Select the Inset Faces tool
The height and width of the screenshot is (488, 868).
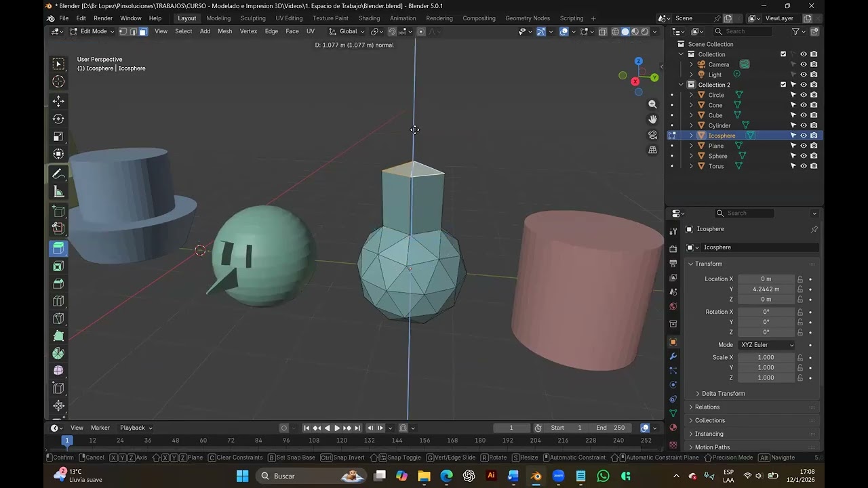[58, 266]
